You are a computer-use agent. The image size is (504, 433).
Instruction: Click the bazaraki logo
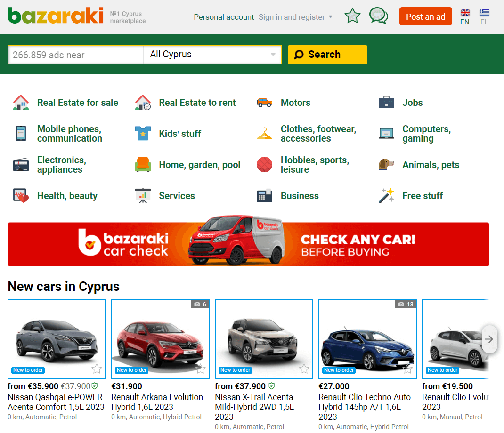[55, 16]
